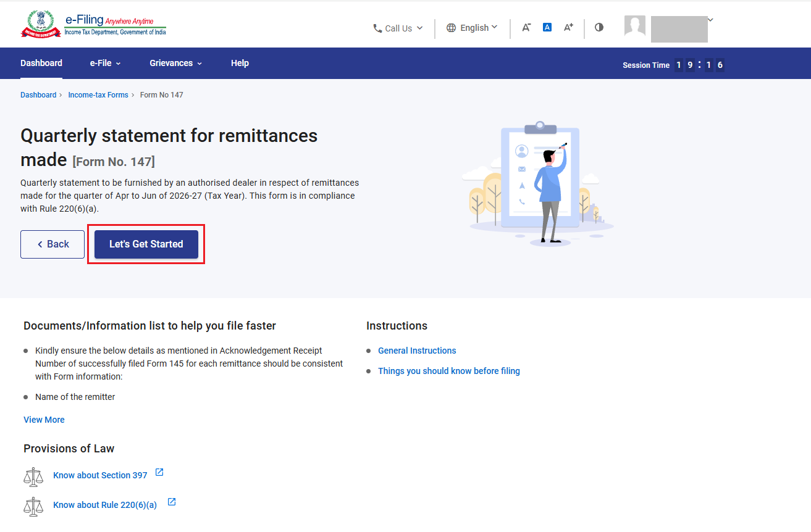This screenshot has width=811, height=532.
Task: Open Rule 220(6)(a) external link icon
Action: click(172, 502)
